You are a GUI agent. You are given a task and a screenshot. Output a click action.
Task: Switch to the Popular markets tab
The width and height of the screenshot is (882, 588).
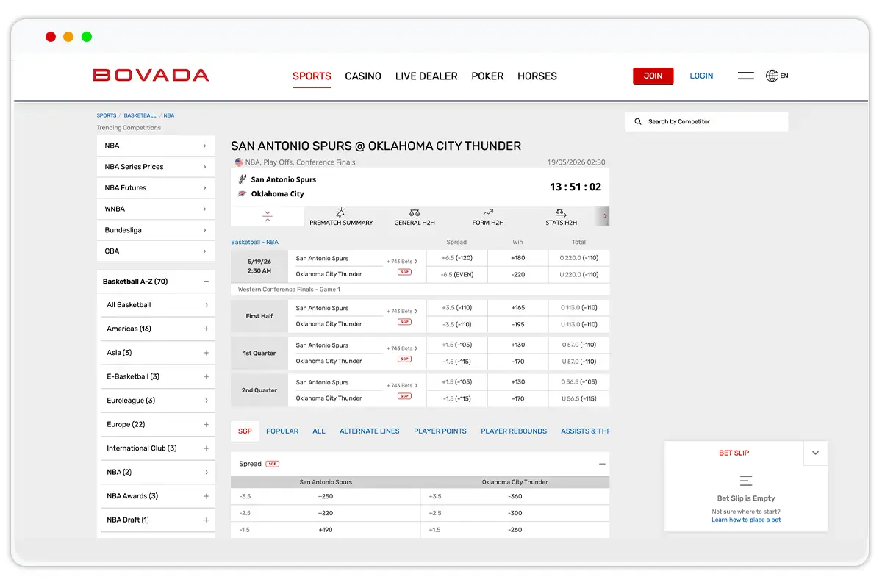282,431
